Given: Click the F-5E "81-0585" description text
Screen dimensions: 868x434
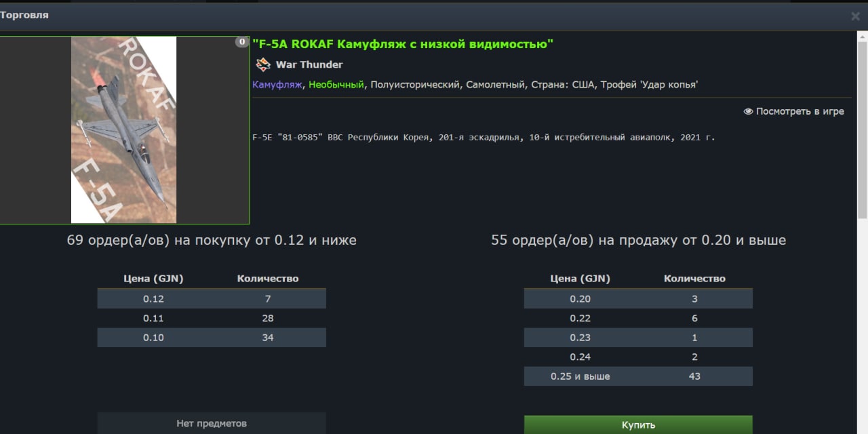Looking at the screenshot, I should coord(484,137).
